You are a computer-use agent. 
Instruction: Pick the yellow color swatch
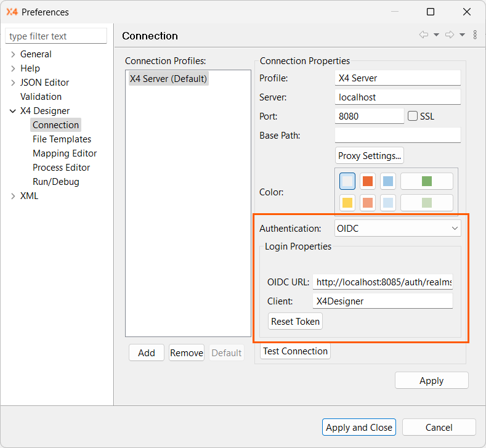click(347, 203)
